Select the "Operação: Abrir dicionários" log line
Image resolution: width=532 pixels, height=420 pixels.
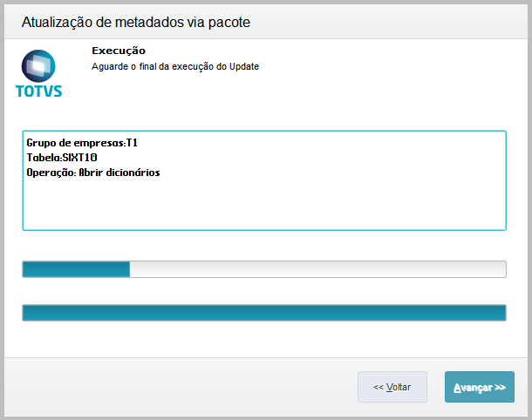(93, 172)
